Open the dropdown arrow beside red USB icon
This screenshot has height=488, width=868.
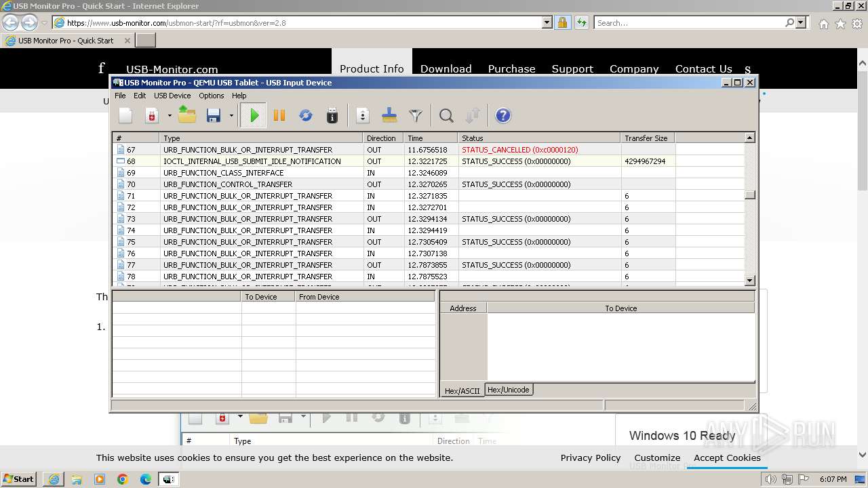(x=170, y=116)
